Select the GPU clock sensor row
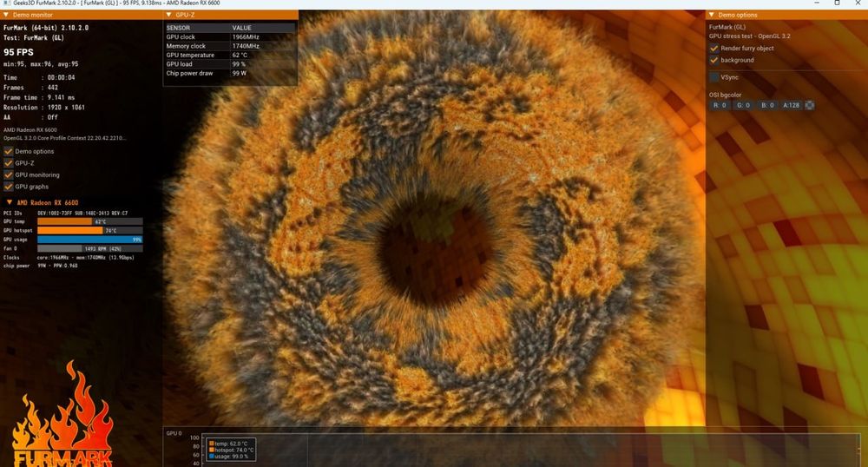The image size is (868, 467). (x=230, y=37)
